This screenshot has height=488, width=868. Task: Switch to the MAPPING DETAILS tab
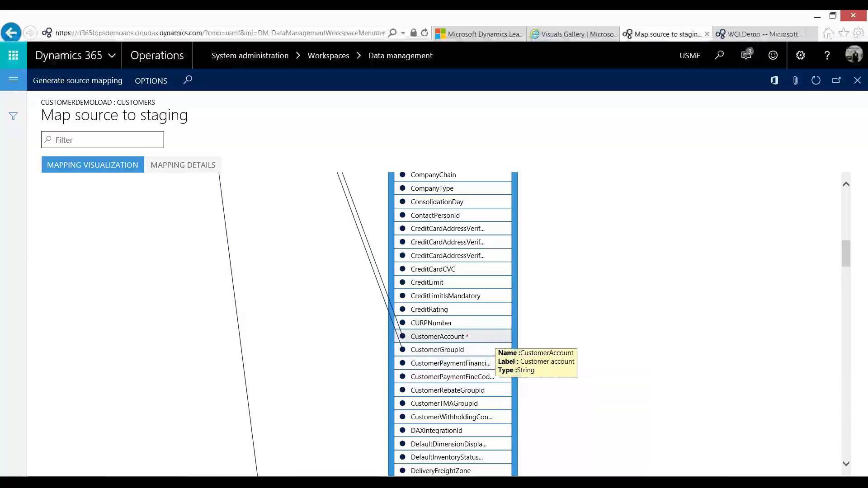[183, 164]
